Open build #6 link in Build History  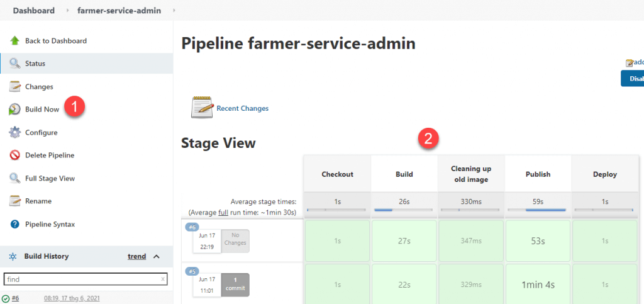tap(16, 298)
